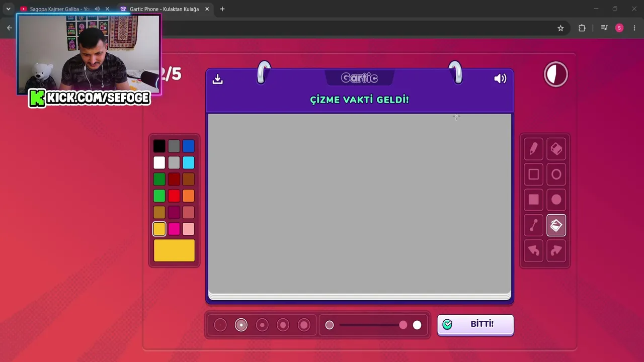
Task: Open the tab search dropdown
Action: (8, 9)
